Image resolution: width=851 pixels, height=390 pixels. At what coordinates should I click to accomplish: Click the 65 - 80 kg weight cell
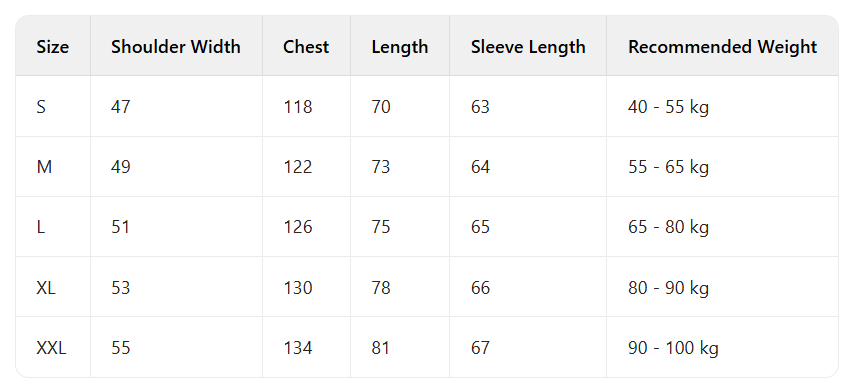(x=669, y=227)
